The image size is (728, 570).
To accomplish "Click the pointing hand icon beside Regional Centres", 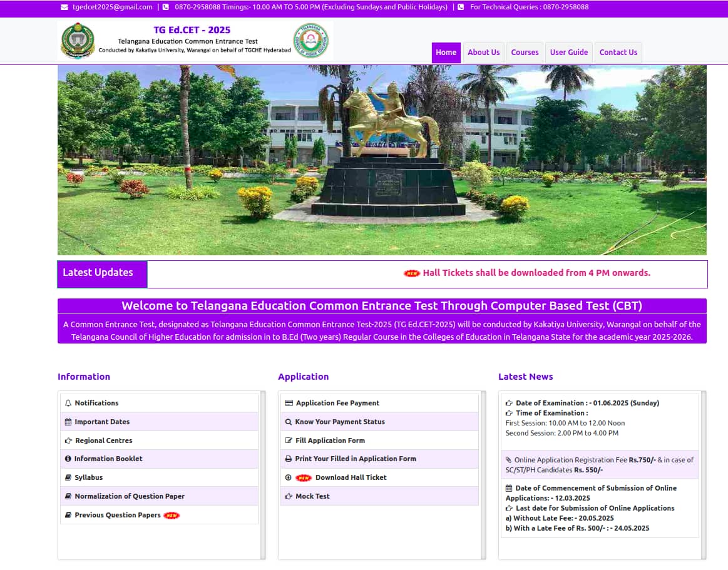I will [x=68, y=440].
